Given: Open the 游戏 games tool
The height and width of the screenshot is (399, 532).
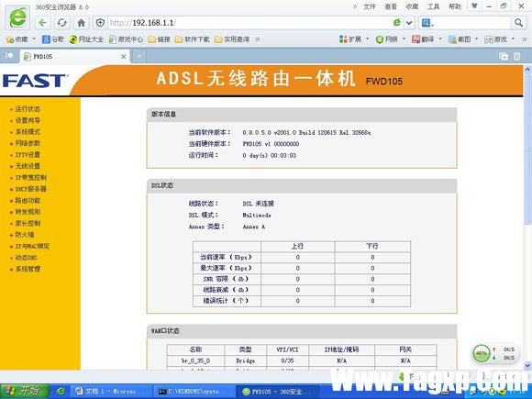Looking at the screenshot, I should (496, 39).
